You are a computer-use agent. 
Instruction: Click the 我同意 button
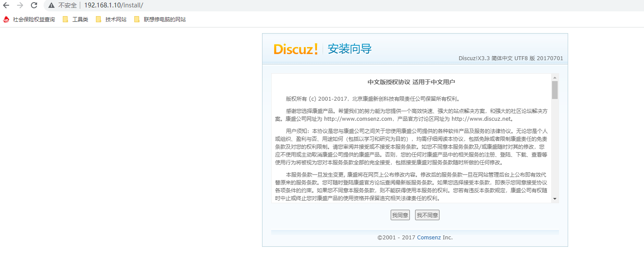point(400,215)
